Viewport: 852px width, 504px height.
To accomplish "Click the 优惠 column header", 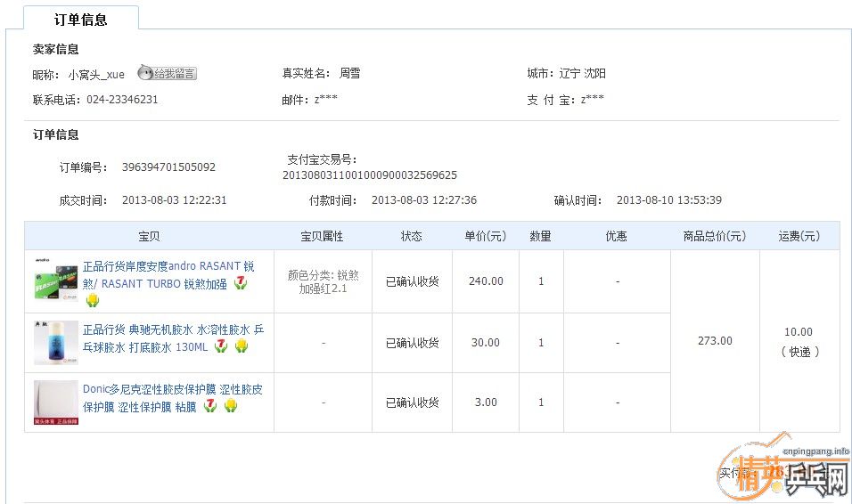I will click(616, 236).
